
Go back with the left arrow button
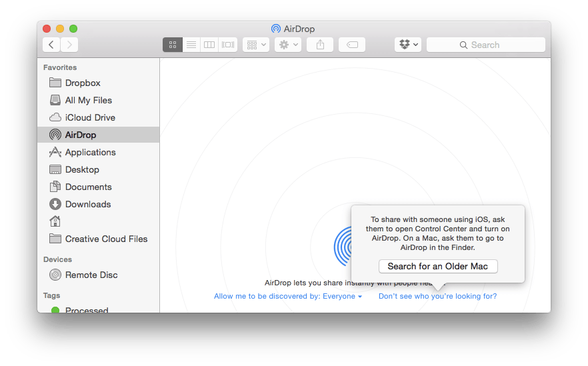tap(51, 45)
